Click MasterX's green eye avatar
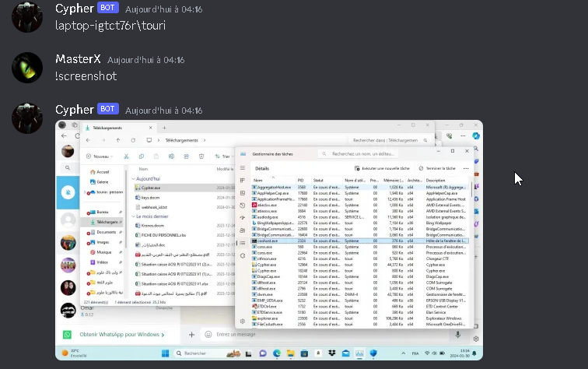This screenshot has width=588, height=369. click(27, 68)
